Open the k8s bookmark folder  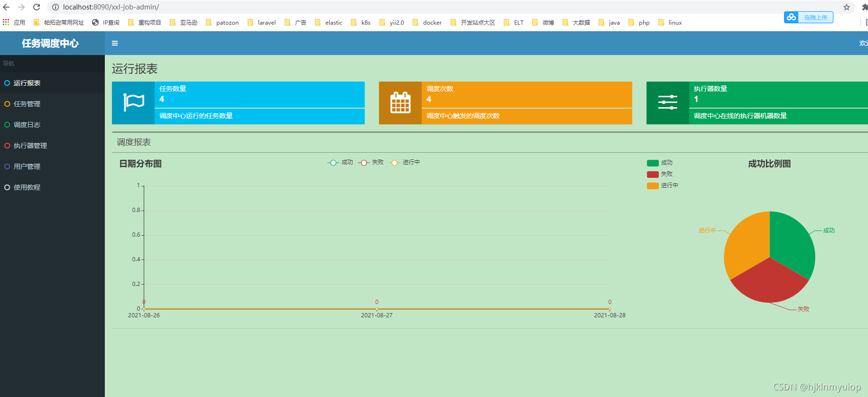[360, 22]
